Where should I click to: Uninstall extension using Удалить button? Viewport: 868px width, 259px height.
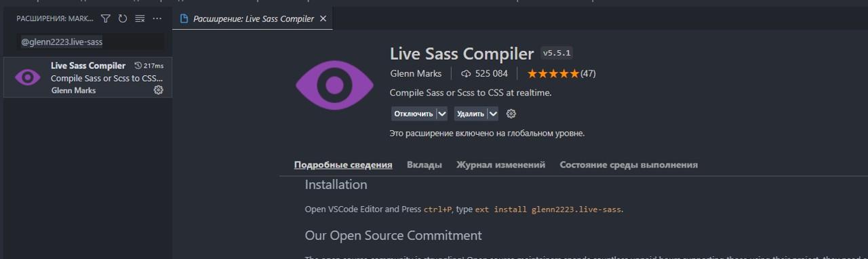click(471, 114)
